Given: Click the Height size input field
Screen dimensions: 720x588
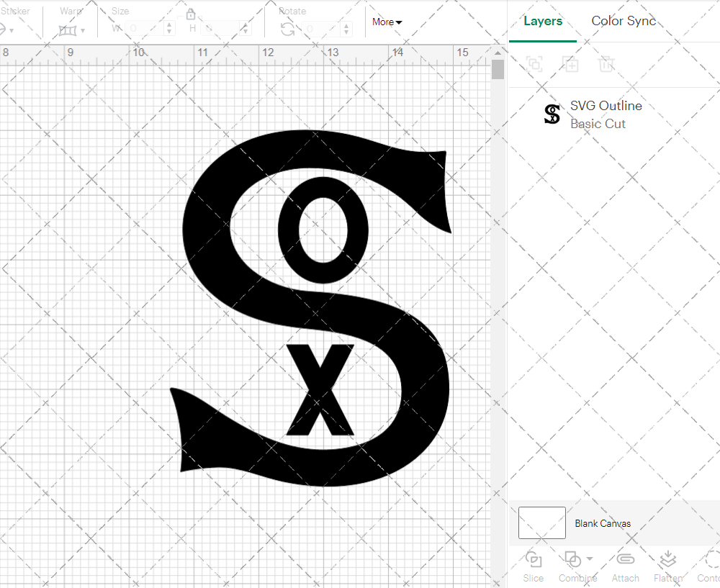Looking at the screenshot, I should point(221,29).
